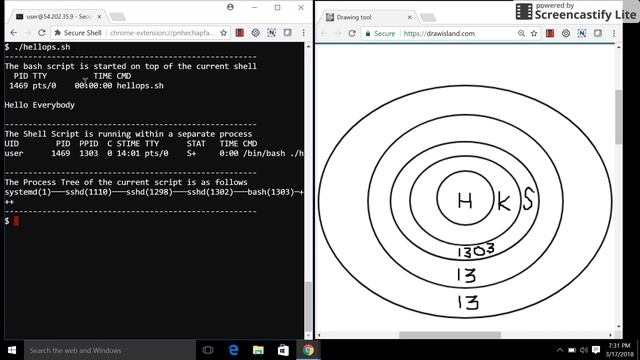640x360 pixels.
Task: Click the volume icon in system tray
Action: click(584, 350)
